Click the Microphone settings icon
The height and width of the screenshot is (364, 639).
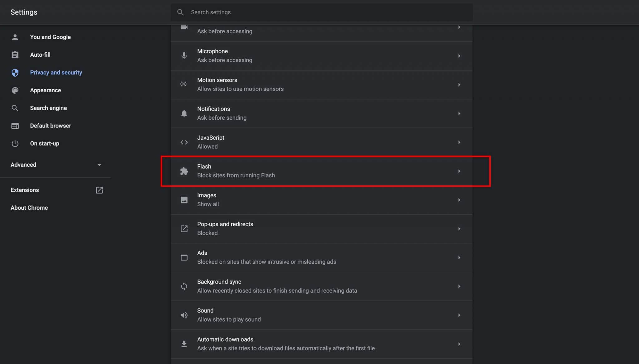(184, 55)
